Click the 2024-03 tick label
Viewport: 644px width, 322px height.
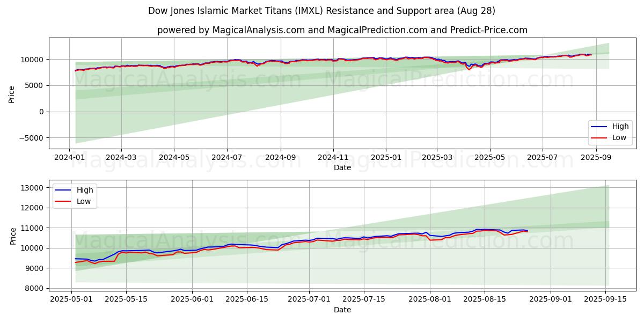click(x=121, y=157)
